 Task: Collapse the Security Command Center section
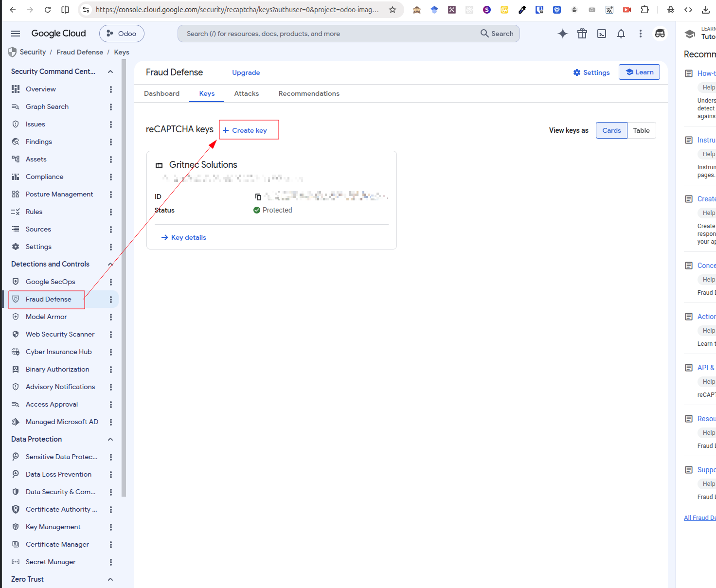(110, 71)
